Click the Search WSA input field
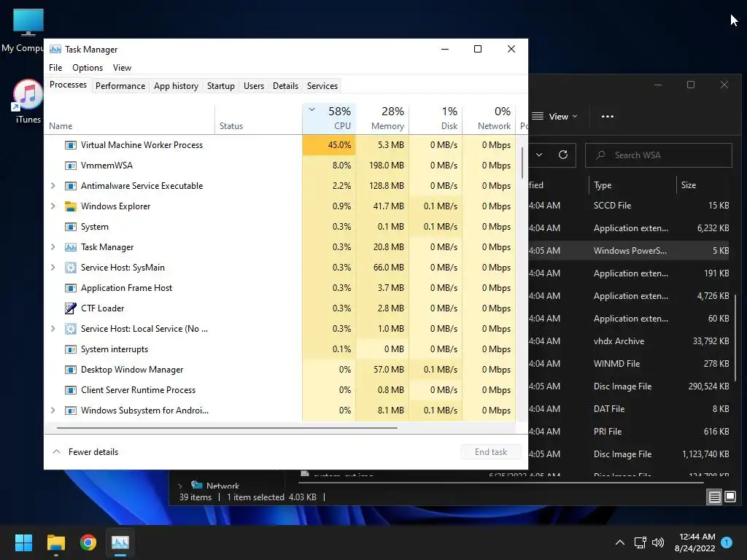The width and height of the screenshot is (747, 560). (659, 155)
